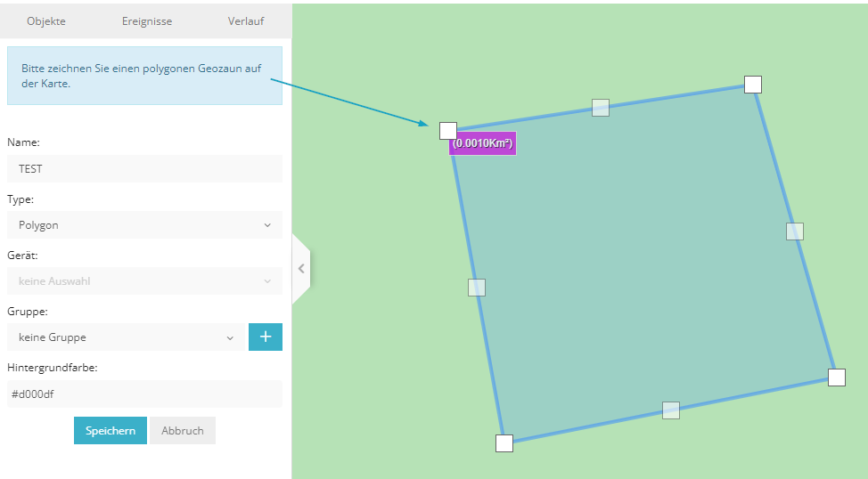The height and width of the screenshot is (479, 868).
Task: Add a new group with plus button
Action: point(266,337)
